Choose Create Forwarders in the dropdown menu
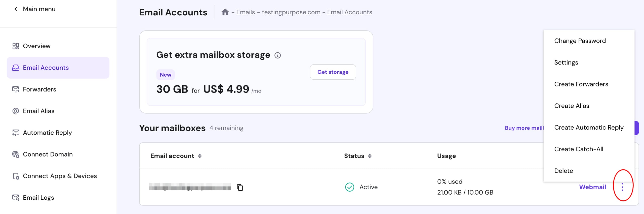This screenshot has height=214, width=644. [581, 84]
